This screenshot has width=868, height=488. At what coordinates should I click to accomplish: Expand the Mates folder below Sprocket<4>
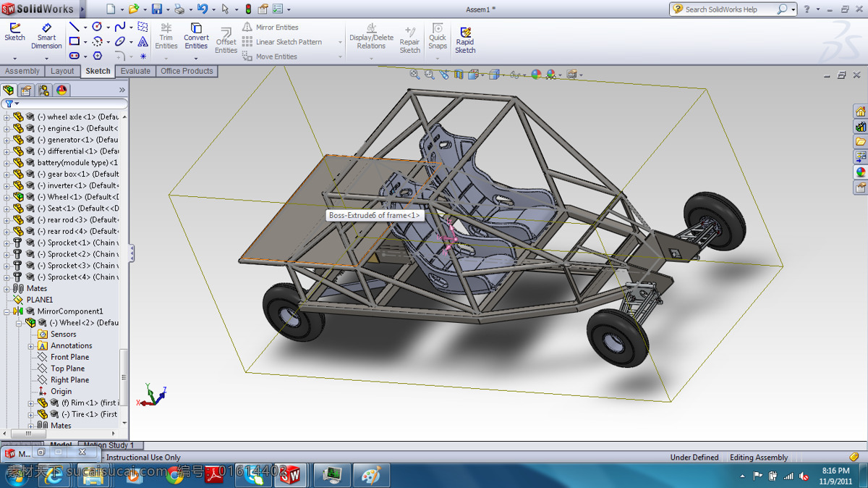pos(7,288)
